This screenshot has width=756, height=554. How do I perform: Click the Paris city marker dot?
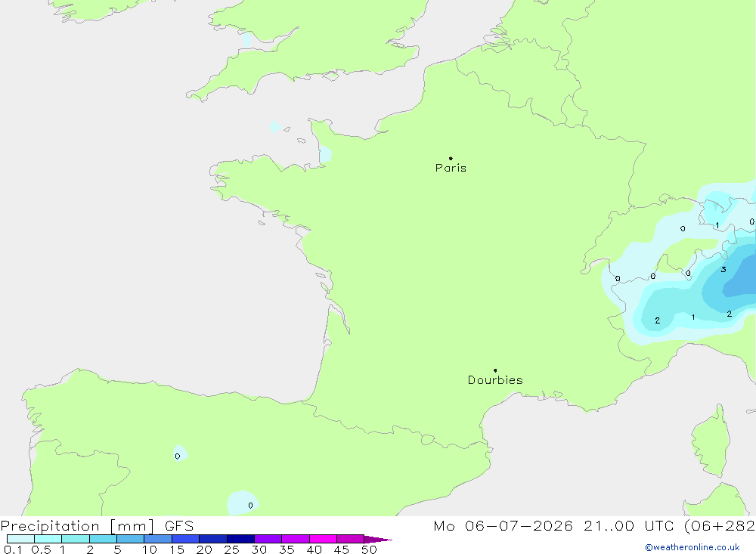tap(451, 158)
